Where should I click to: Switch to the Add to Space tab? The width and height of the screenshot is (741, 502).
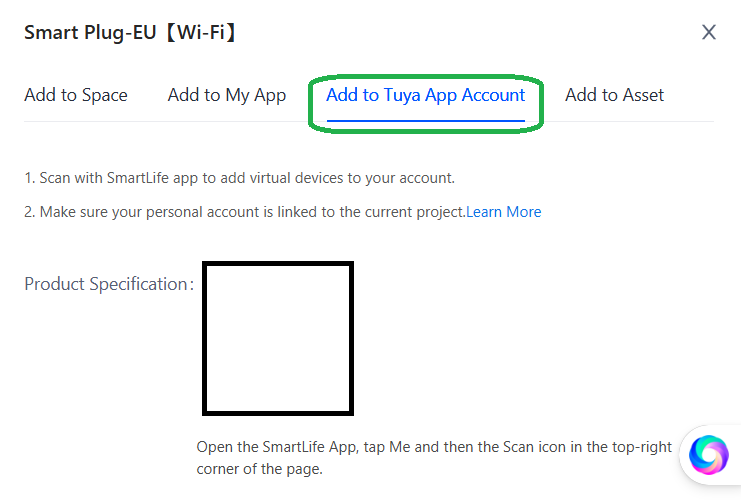76,95
